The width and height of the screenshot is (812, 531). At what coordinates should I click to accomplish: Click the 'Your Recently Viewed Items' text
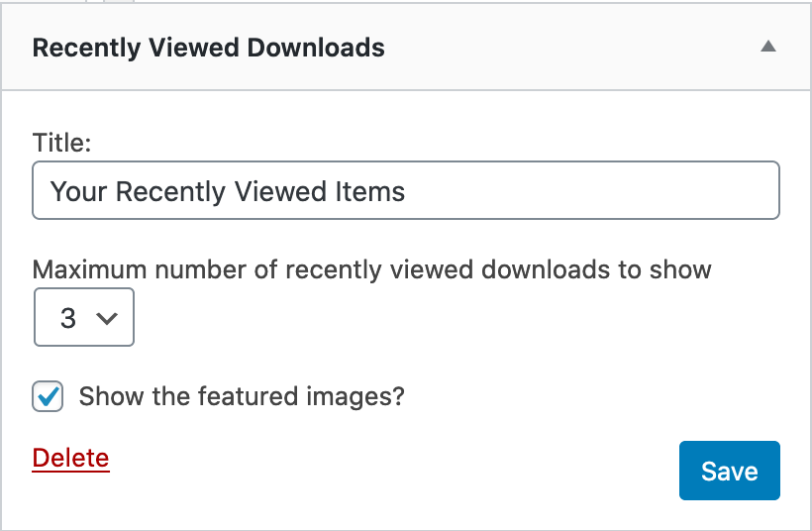pos(228,190)
